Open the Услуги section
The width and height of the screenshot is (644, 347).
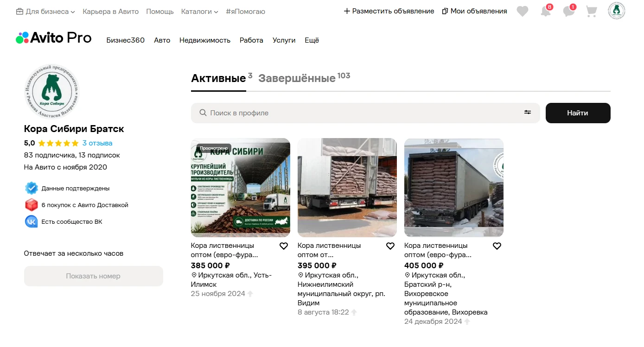click(x=284, y=40)
